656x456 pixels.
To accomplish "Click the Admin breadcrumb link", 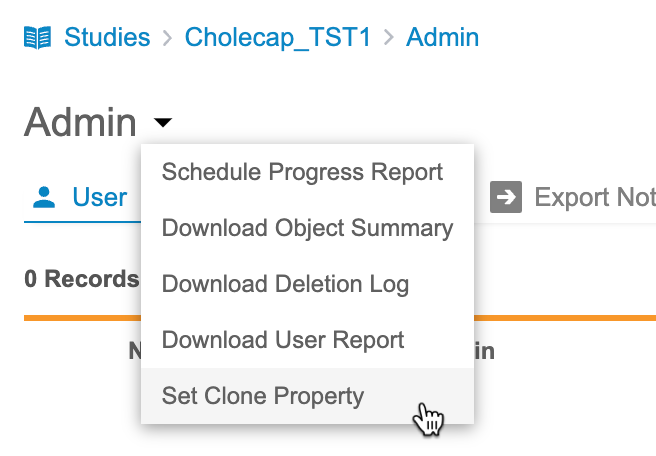I will point(442,38).
